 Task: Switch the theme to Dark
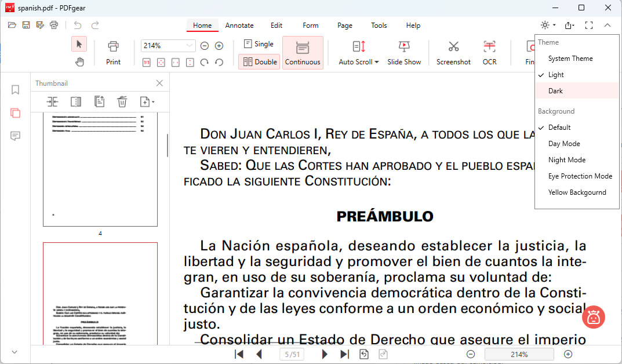[555, 91]
